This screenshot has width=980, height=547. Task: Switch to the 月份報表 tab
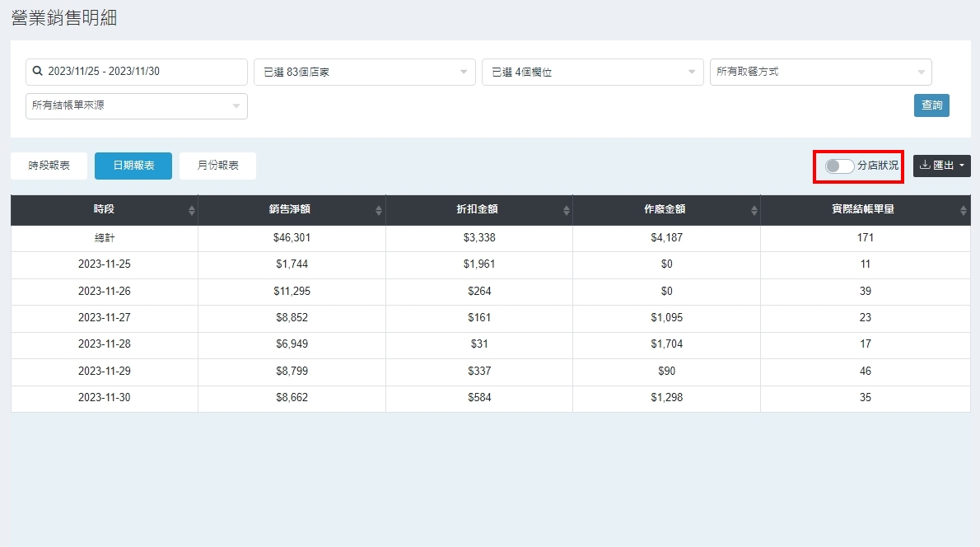point(217,166)
